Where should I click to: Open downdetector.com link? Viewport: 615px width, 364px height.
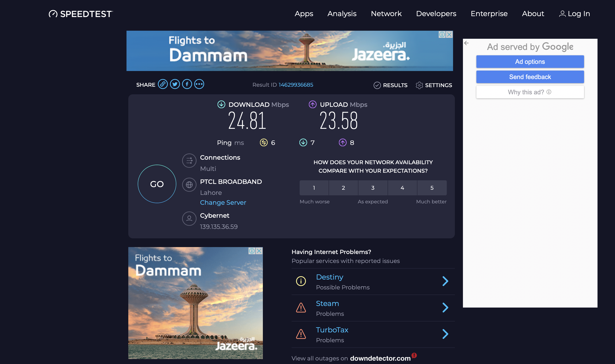coord(380,358)
